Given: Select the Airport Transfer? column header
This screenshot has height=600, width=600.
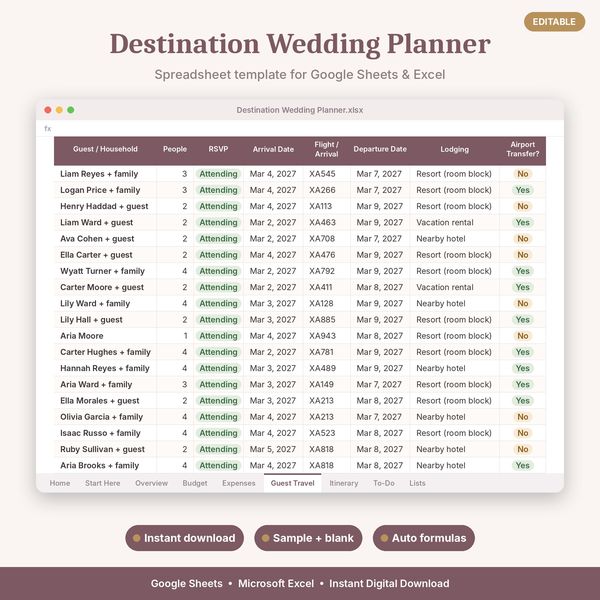Looking at the screenshot, I should pos(522,149).
